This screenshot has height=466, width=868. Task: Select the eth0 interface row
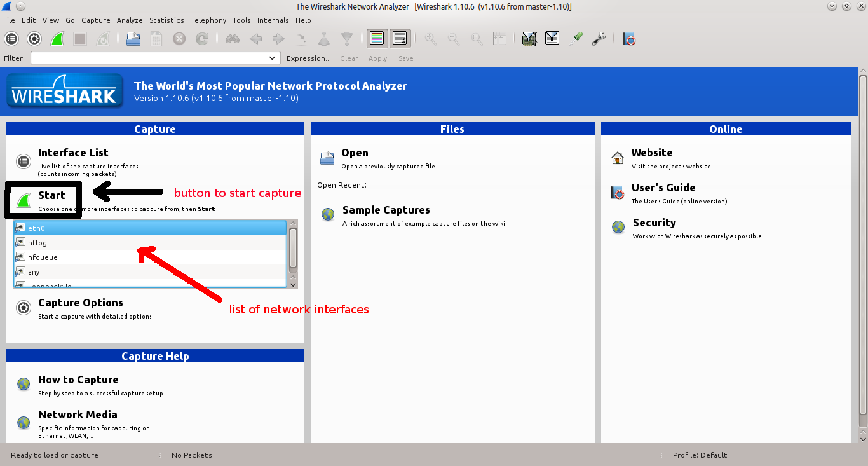pos(150,228)
